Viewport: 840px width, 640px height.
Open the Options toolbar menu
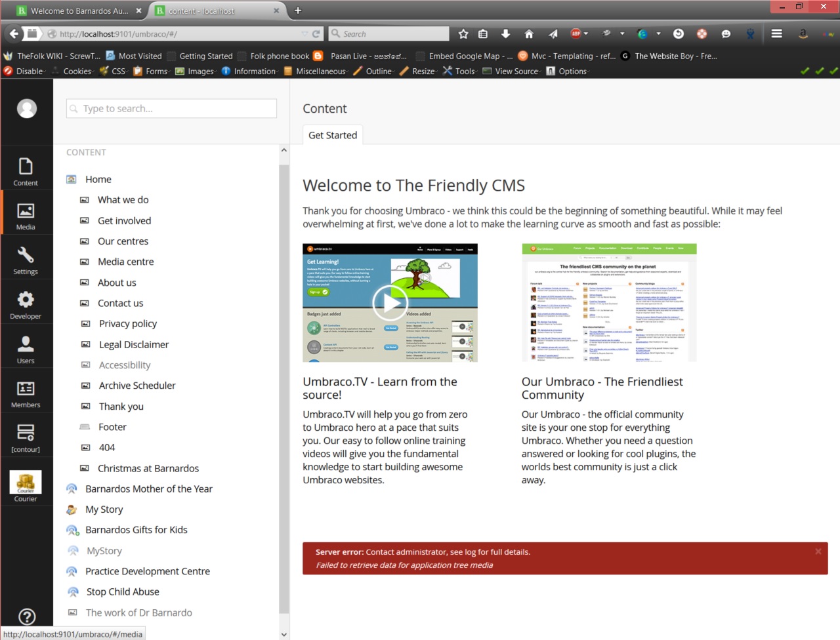[568, 71]
